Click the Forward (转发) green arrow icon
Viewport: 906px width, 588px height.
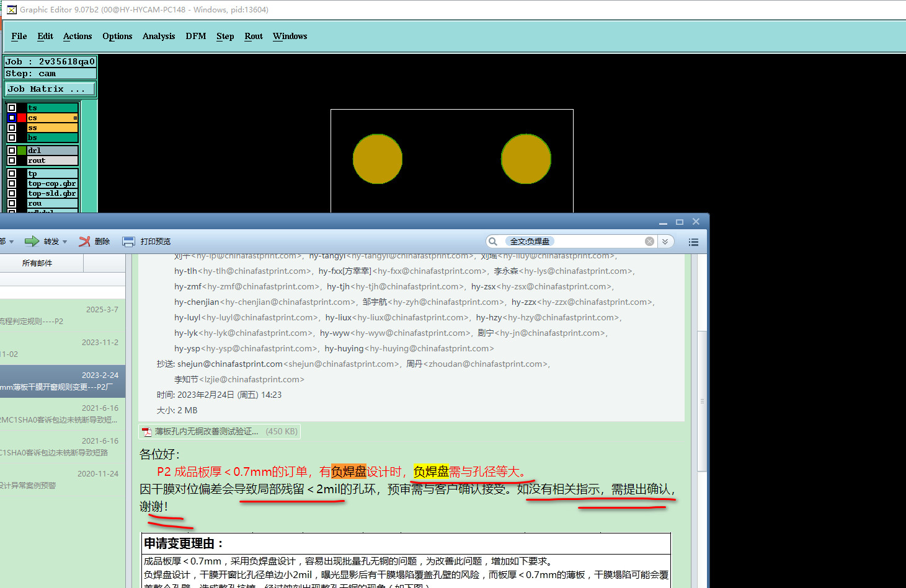(32, 242)
